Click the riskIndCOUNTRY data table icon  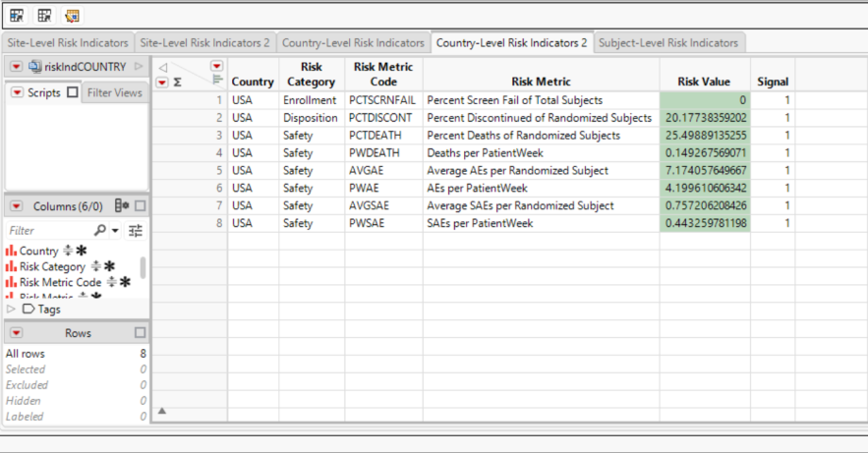pos(34,67)
